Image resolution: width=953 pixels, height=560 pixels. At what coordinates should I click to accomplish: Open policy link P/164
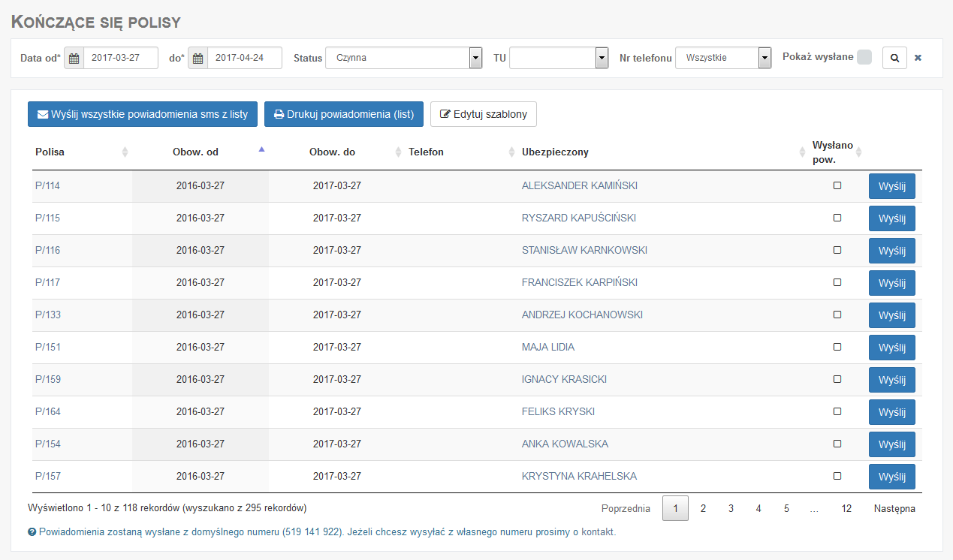[x=47, y=411]
